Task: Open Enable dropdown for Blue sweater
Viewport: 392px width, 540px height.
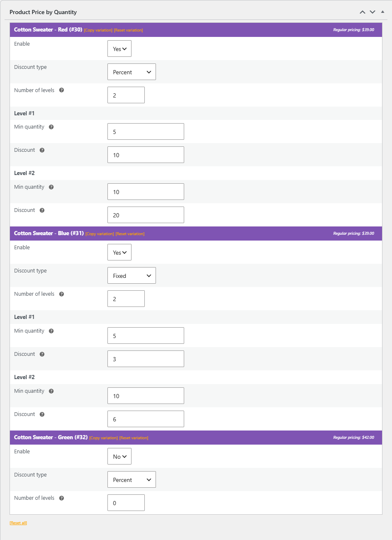Action: coord(119,252)
